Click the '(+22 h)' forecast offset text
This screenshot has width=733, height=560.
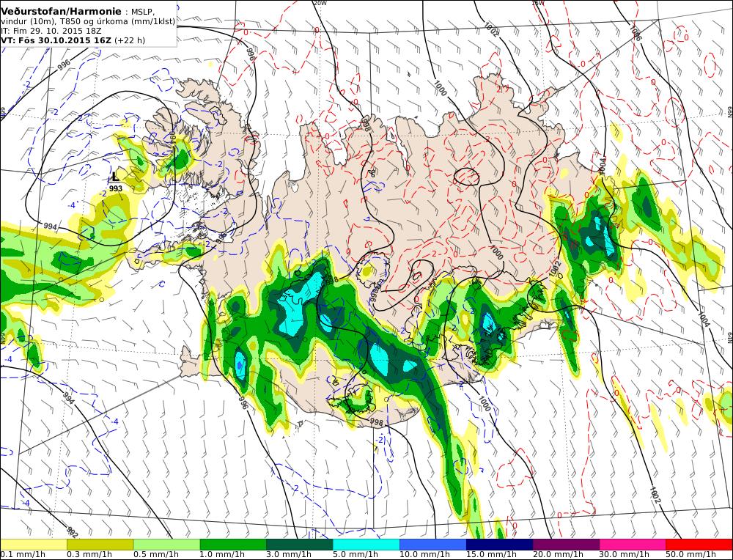pos(130,40)
